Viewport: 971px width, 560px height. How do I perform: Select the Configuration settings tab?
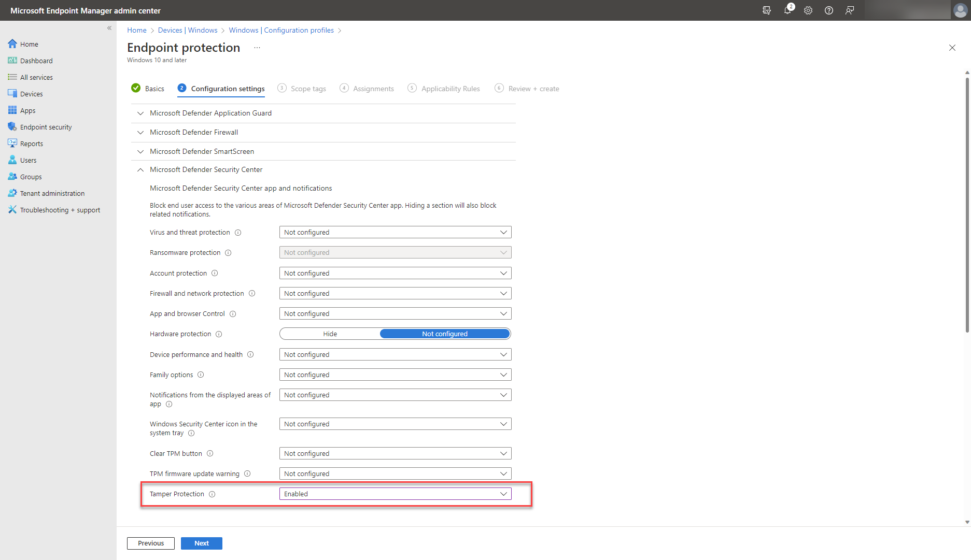(221, 89)
